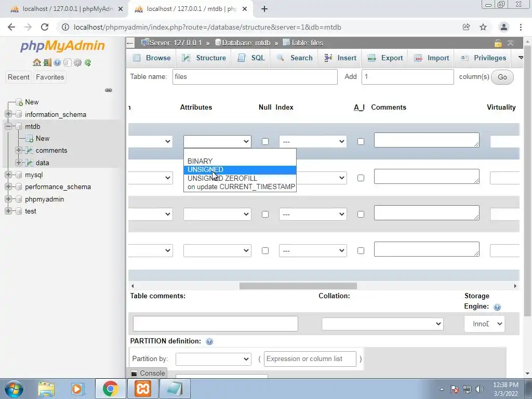
Task: Open PARTITION definition help icon
Action: point(209,341)
